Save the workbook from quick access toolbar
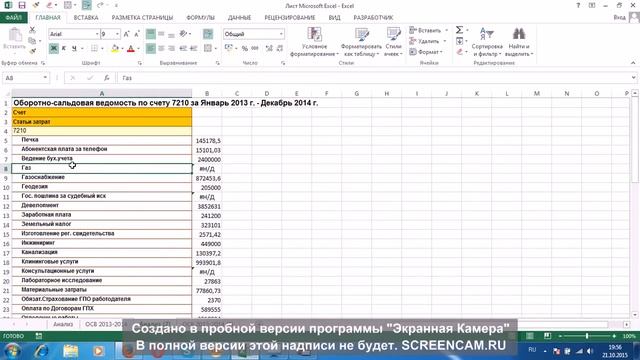The image size is (640, 360). click(22, 5)
